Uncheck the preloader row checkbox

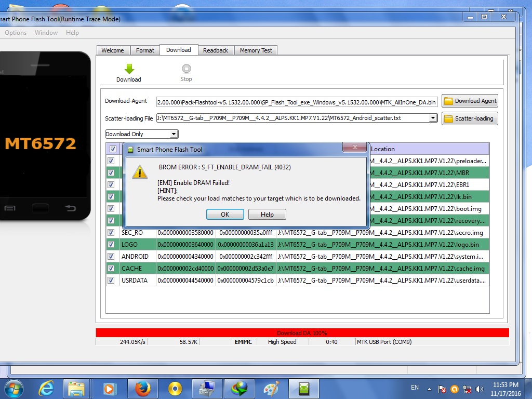(111, 161)
